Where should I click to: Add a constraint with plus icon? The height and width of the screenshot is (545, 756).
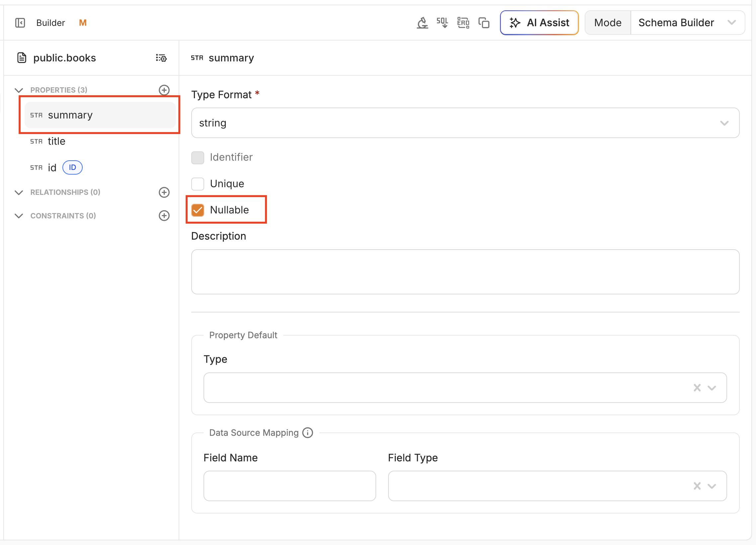pos(164,215)
